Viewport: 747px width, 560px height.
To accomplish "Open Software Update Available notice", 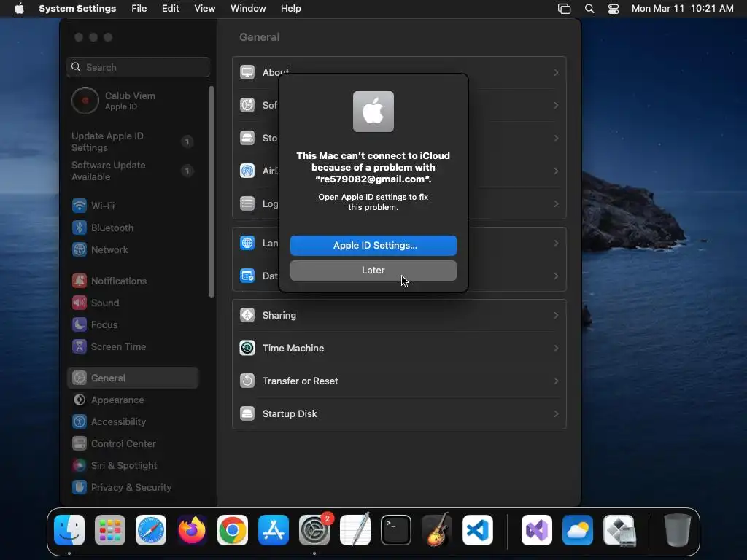I will coord(133,171).
